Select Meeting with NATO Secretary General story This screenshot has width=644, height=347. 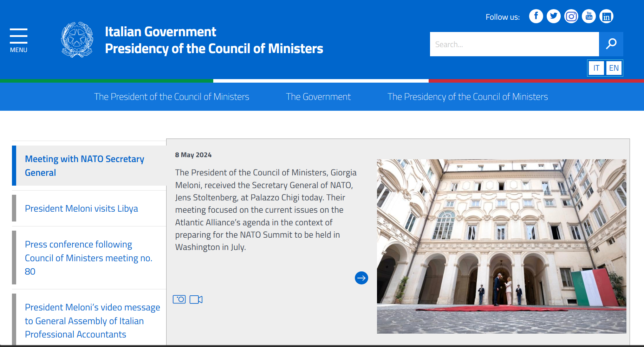click(x=85, y=166)
